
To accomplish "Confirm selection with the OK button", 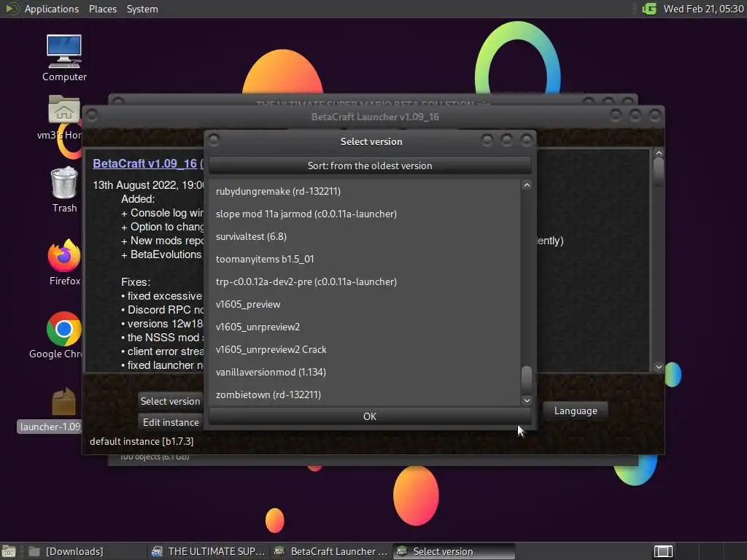I will point(370,416).
